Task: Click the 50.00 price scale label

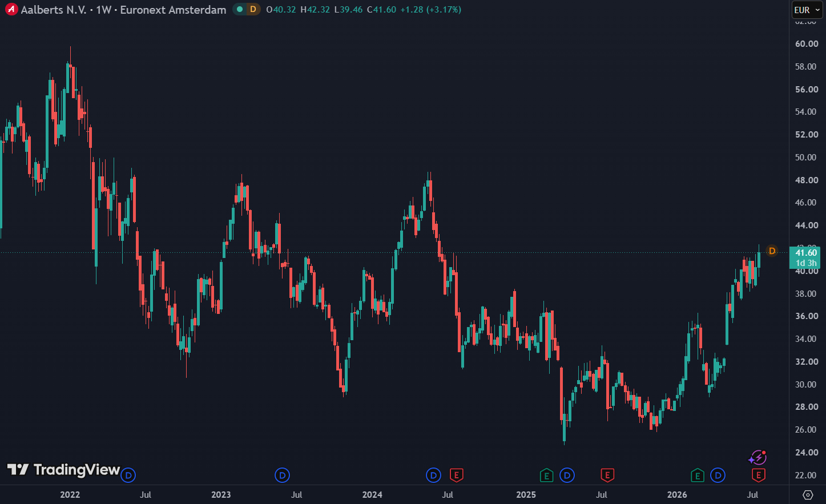Action: (x=807, y=158)
